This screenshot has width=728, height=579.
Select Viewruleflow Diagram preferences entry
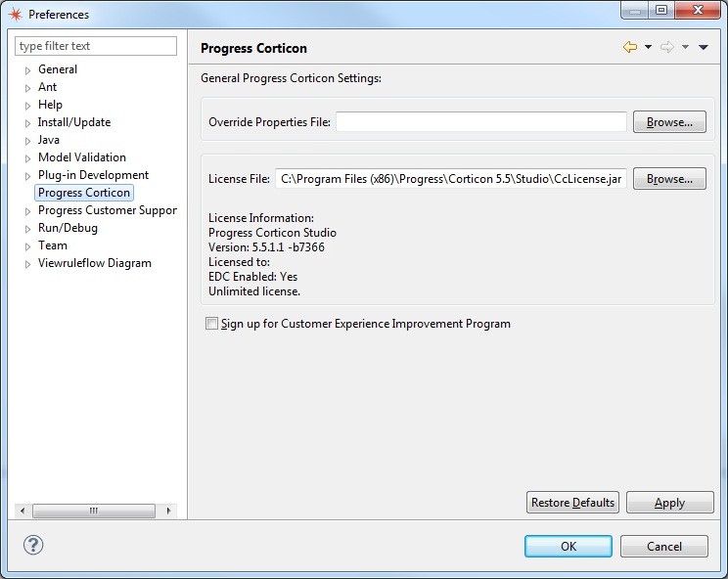95,263
